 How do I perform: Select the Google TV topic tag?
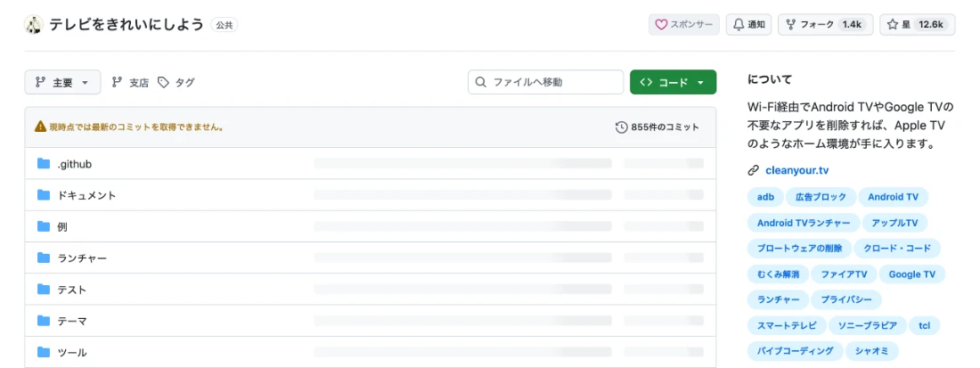[x=912, y=274]
